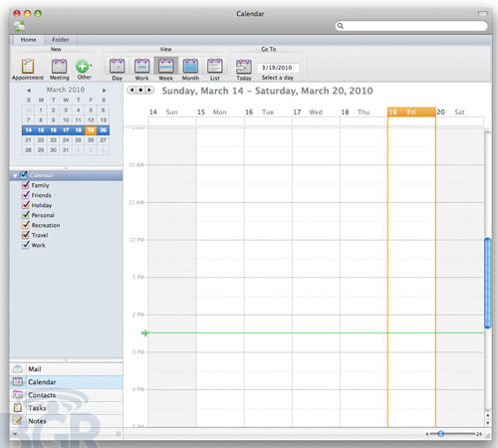Open the Home ribbon tab

pyautogui.click(x=28, y=40)
